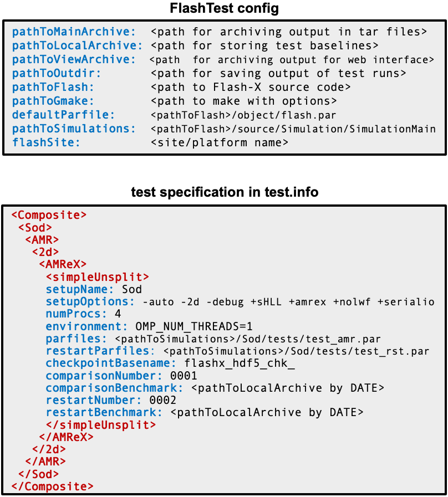Select the pathToGmake key
Image resolution: width=448 pixels, height=497 pixels.
pyautogui.click(x=53, y=101)
